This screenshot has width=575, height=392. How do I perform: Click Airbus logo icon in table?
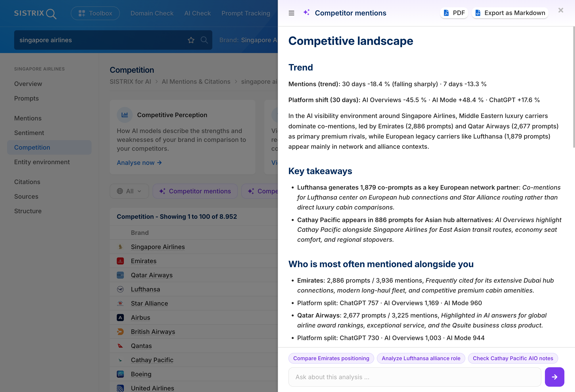pyautogui.click(x=120, y=317)
